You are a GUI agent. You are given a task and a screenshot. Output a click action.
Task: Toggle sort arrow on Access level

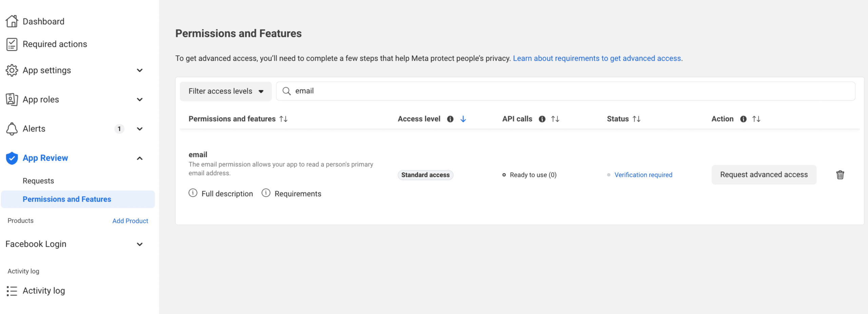[x=463, y=119]
